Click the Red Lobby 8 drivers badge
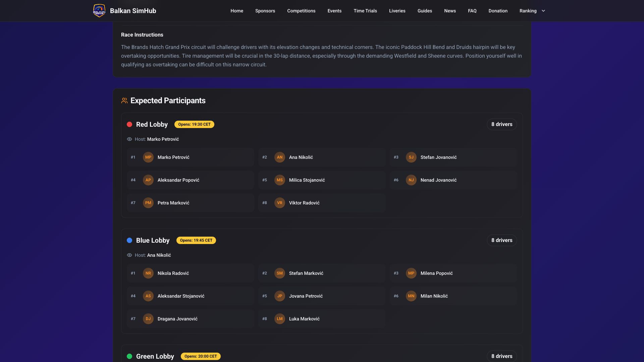The image size is (644, 362). [502, 124]
